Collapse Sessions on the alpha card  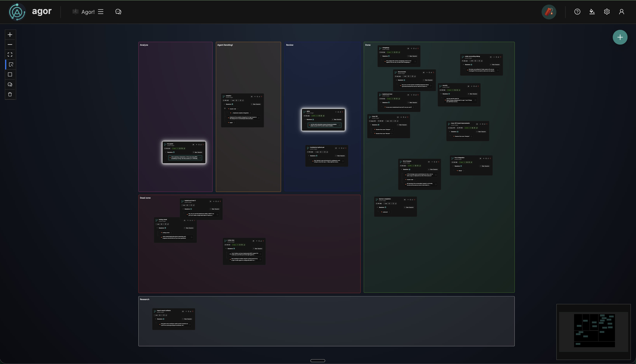click(x=305, y=120)
